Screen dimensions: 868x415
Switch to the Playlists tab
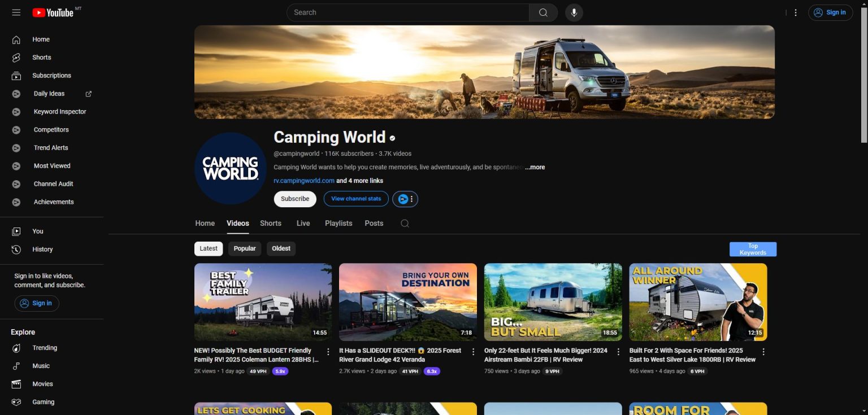(x=338, y=223)
